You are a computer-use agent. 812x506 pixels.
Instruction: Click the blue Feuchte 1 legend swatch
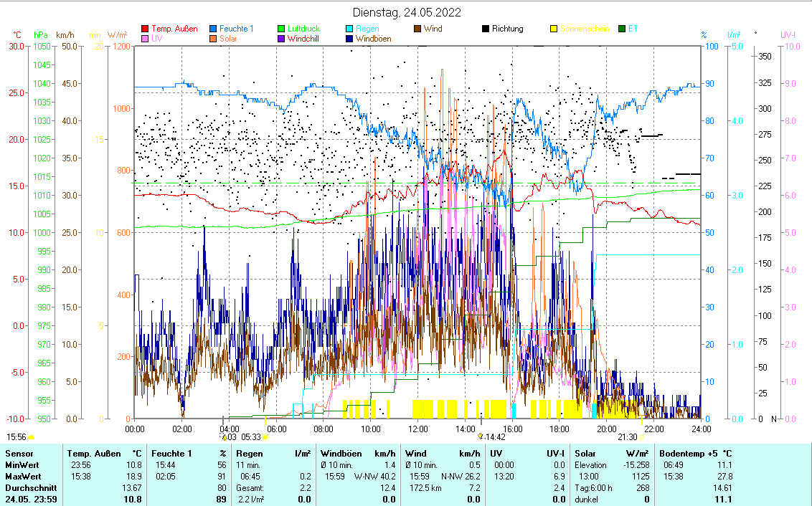click(213, 29)
